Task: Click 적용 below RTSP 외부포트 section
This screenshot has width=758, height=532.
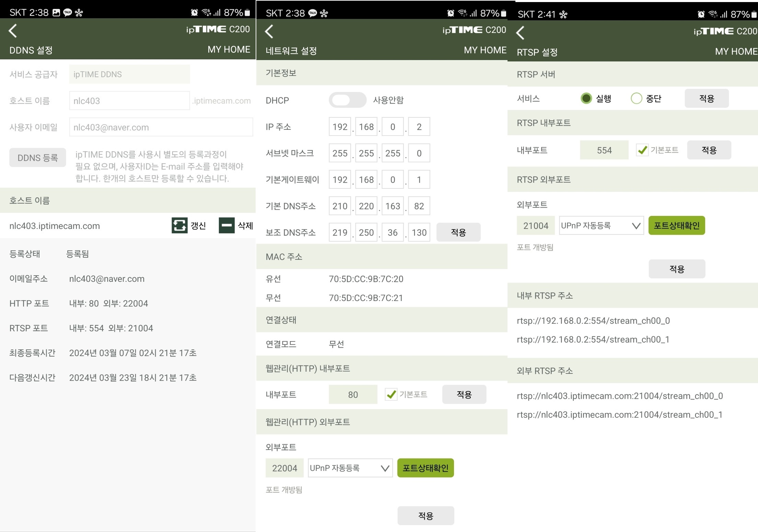Action: (x=677, y=269)
